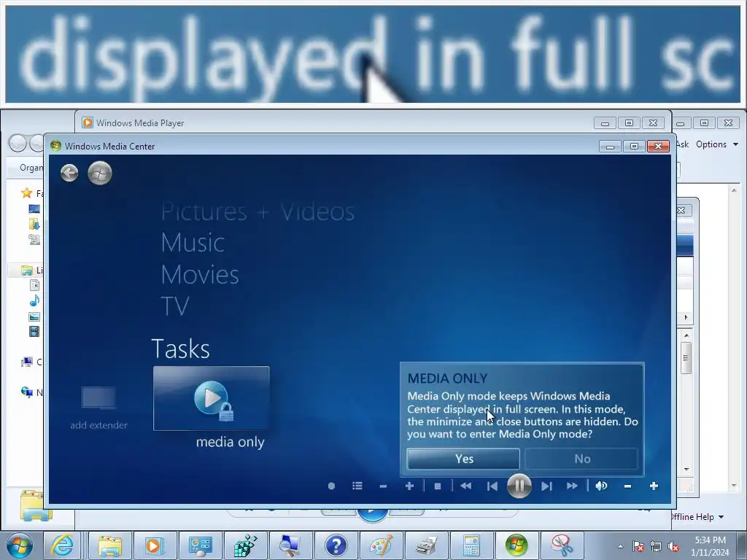Open Windows Explorer from taskbar
Screen dimensions: 747x560
[110, 545]
